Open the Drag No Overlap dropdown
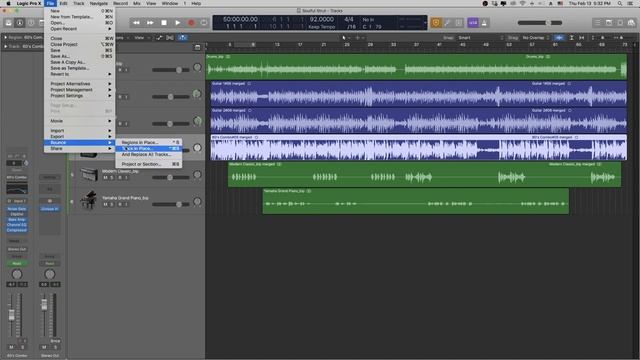 [x=536, y=38]
